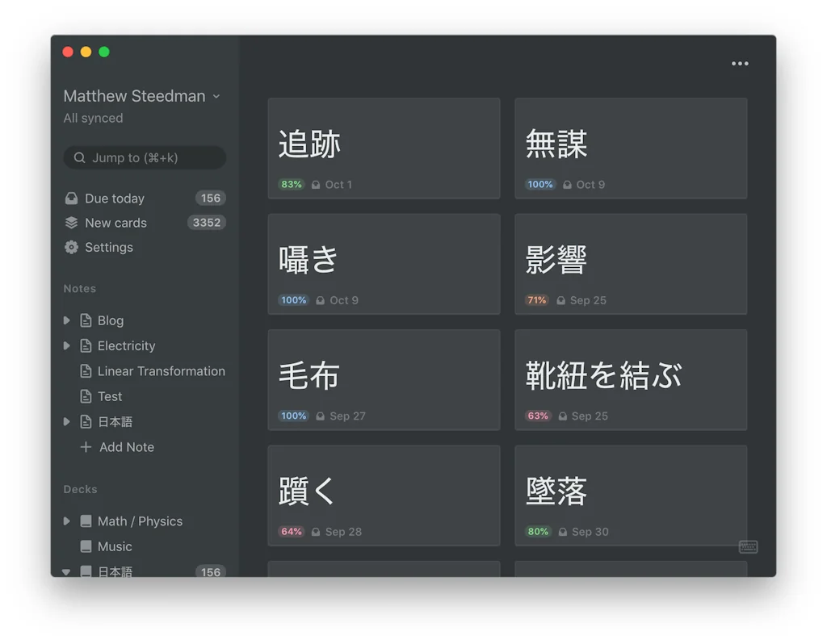This screenshot has width=827, height=644.
Task: Click the deck icon beside Music
Action: pyautogui.click(x=86, y=546)
